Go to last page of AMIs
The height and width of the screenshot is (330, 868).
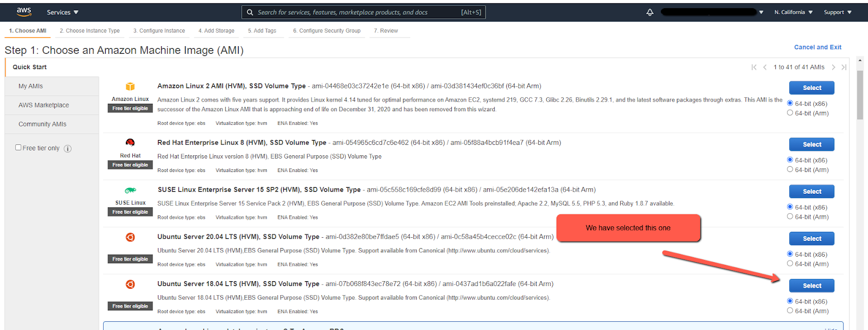(844, 67)
